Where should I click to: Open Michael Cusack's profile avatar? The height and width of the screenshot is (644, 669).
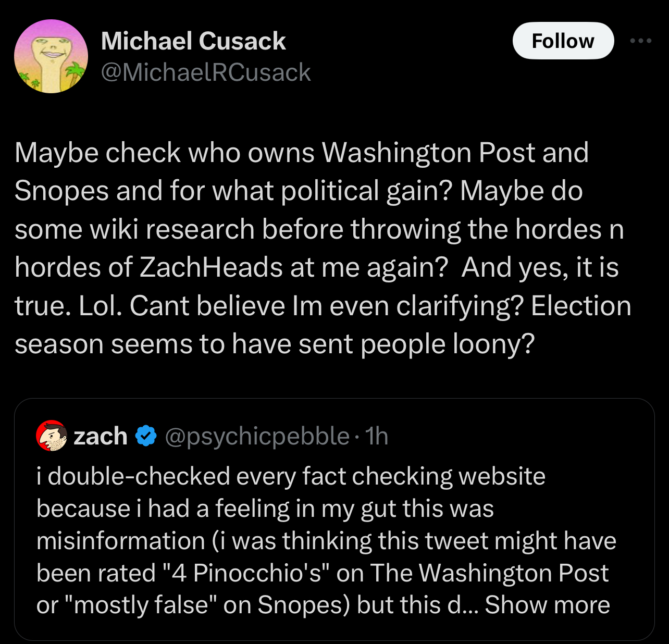(51, 56)
